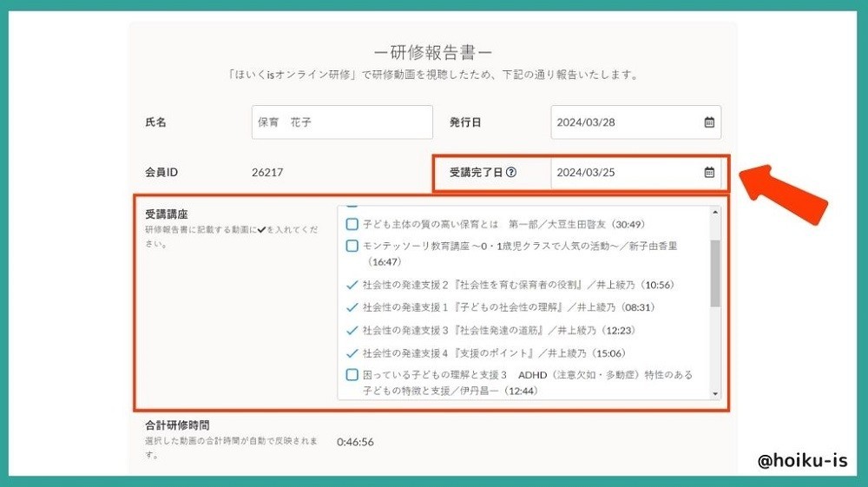
Task: Click course list scrollbar down arrow
Action: [715, 393]
